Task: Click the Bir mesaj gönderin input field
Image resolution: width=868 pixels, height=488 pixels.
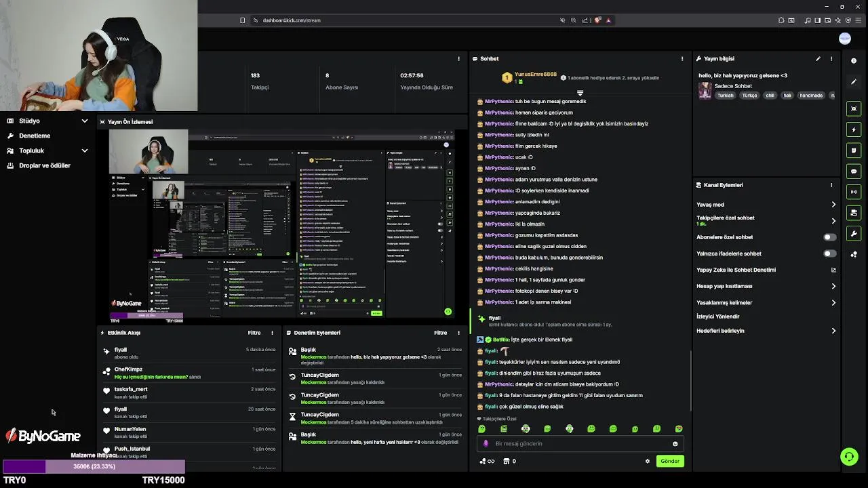Action: pyautogui.click(x=580, y=444)
